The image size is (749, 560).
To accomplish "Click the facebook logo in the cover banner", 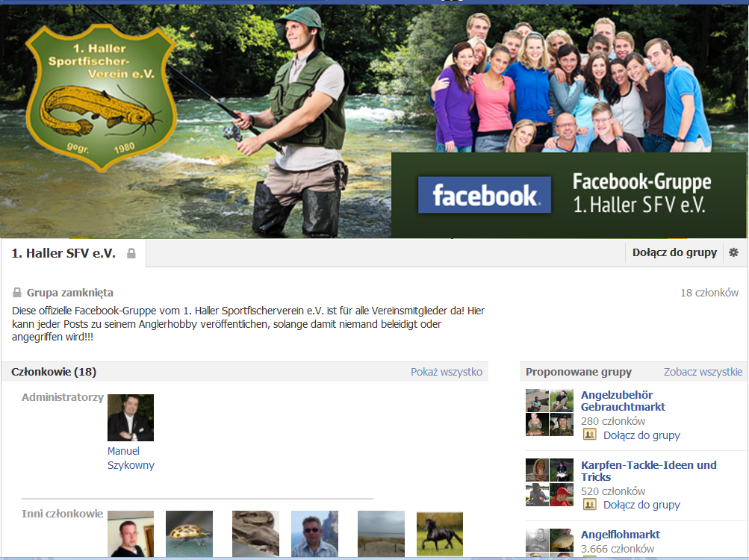I will 485,195.
